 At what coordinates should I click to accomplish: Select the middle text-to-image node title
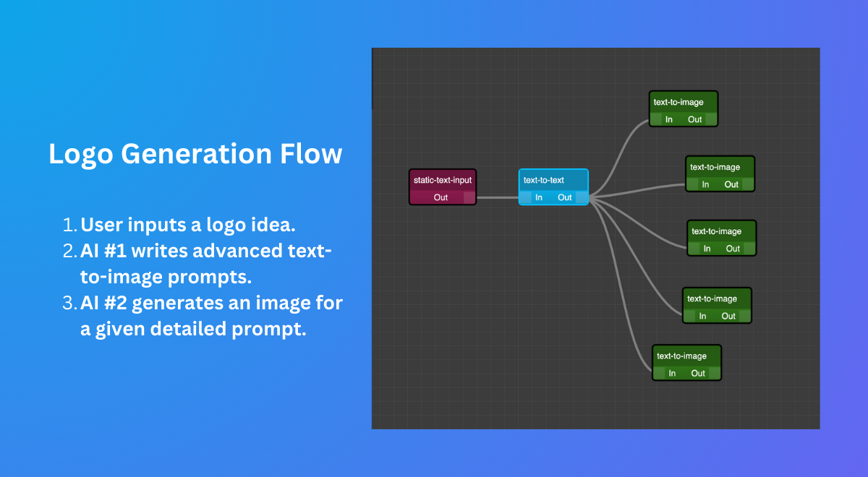[x=717, y=231]
